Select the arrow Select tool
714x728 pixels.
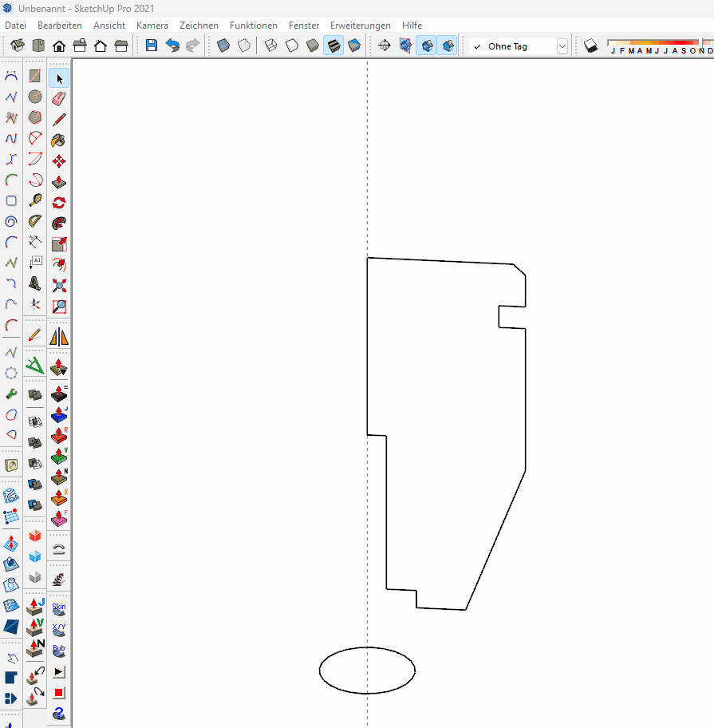point(59,77)
